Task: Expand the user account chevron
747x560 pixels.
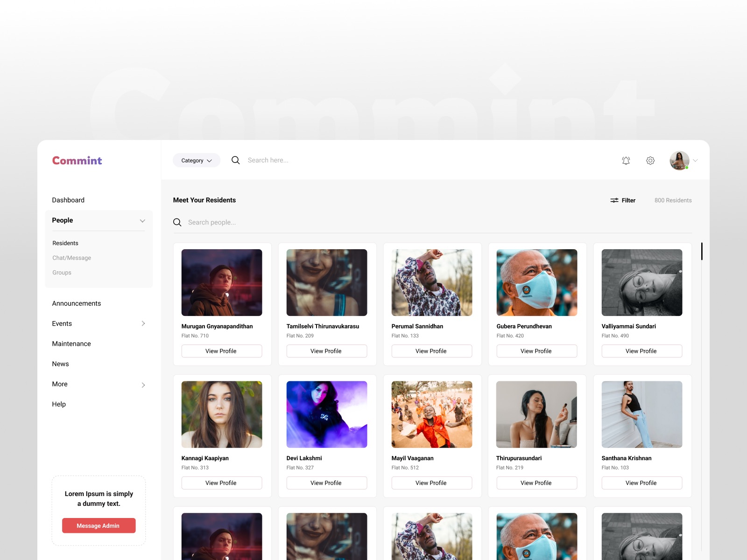Action: click(695, 161)
